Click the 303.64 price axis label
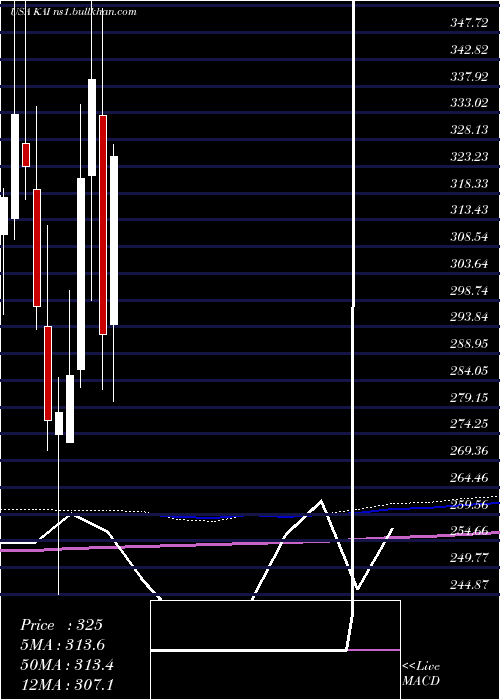Screen dimensions: 500x700 469,263
